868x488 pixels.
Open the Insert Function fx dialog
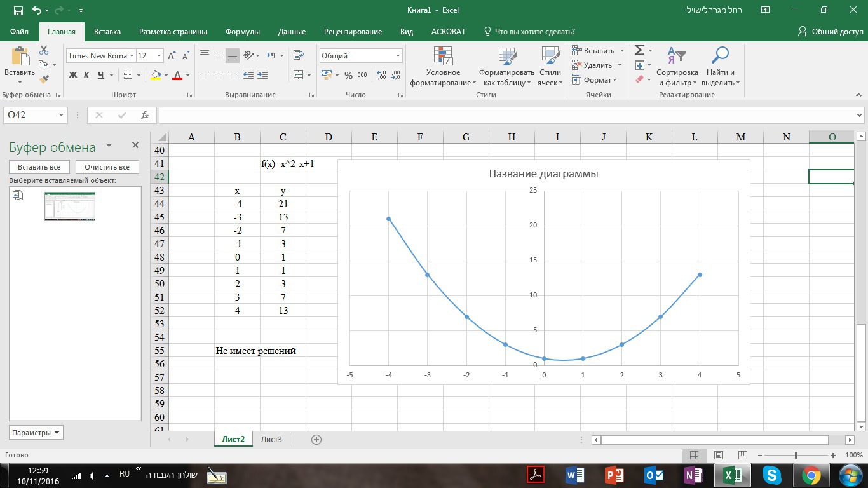pos(145,115)
